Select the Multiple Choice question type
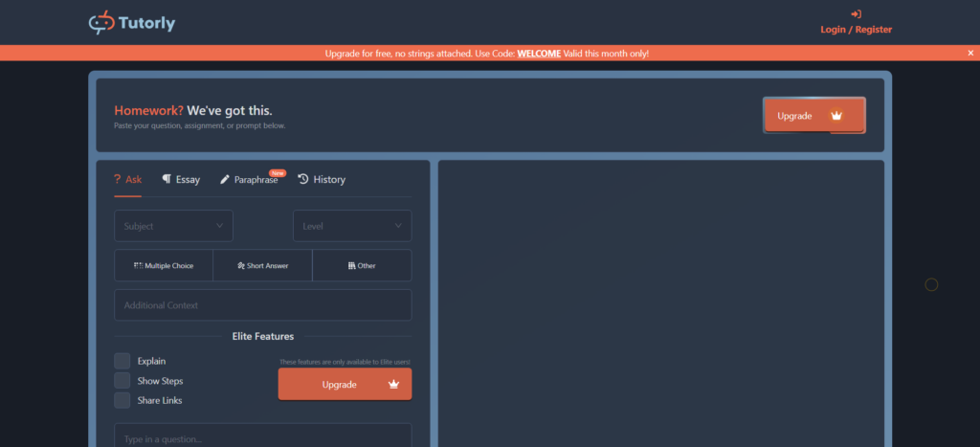The width and height of the screenshot is (980, 447). click(x=164, y=265)
